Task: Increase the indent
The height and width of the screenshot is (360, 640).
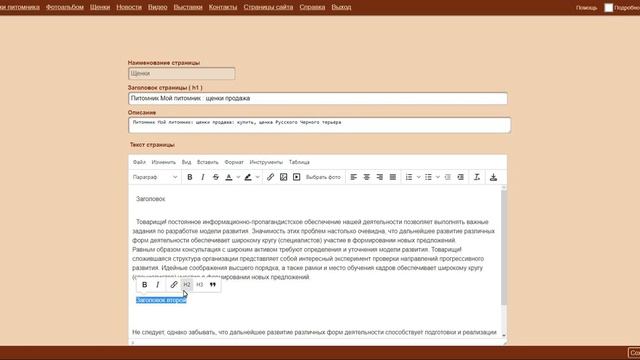Action: coord(460,177)
